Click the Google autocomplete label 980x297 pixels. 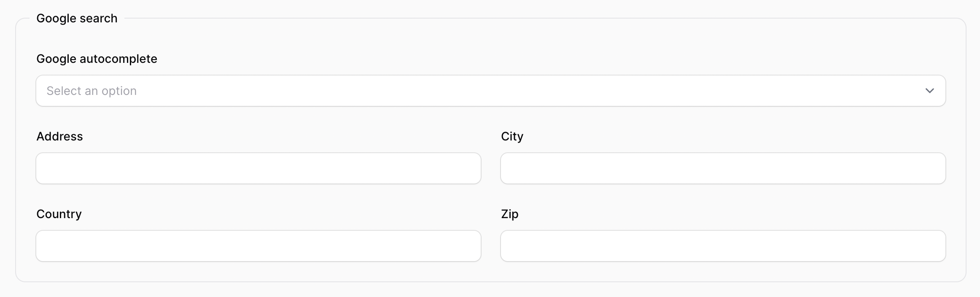click(x=97, y=59)
